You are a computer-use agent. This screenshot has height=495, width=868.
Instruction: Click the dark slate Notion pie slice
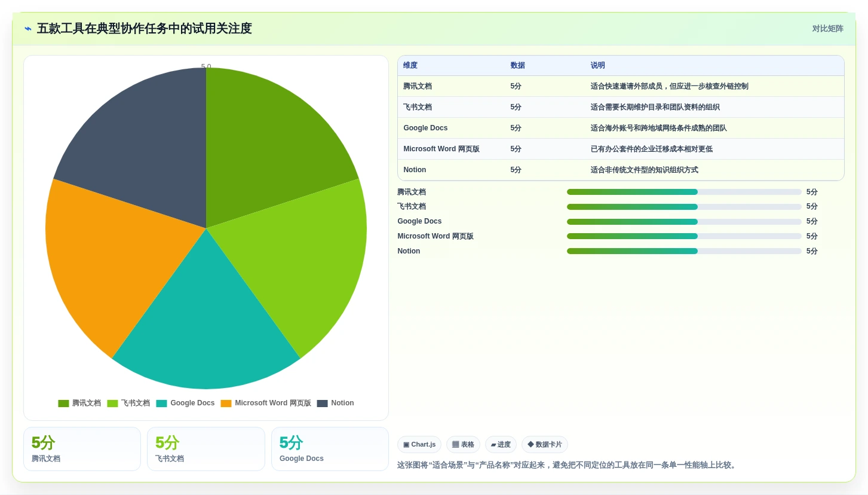click(x=149, y=149)
